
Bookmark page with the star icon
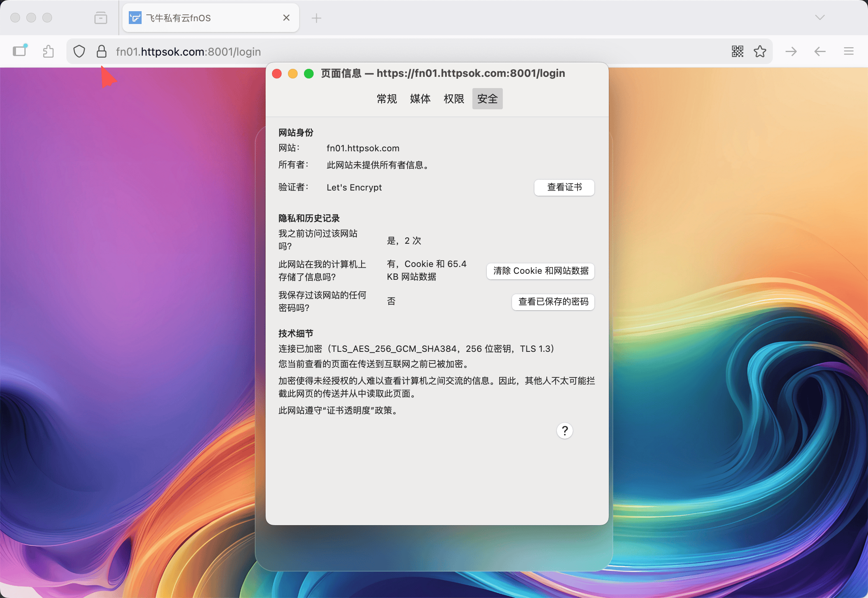760,52
